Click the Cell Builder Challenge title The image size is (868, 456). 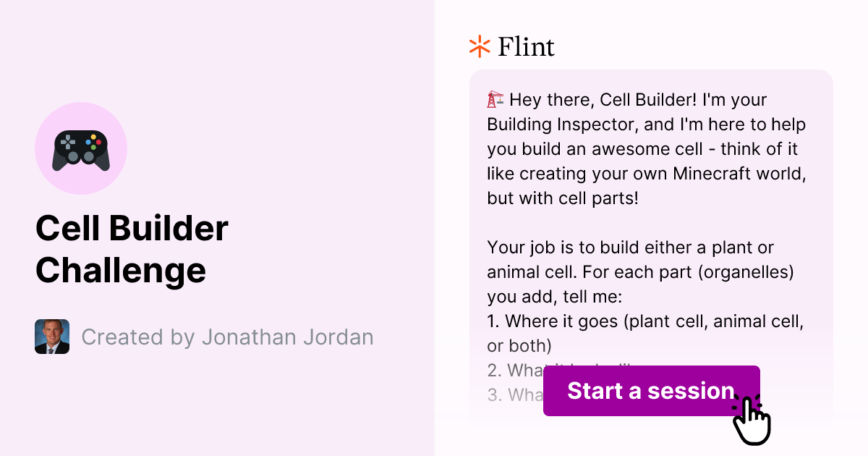(132, 249)
